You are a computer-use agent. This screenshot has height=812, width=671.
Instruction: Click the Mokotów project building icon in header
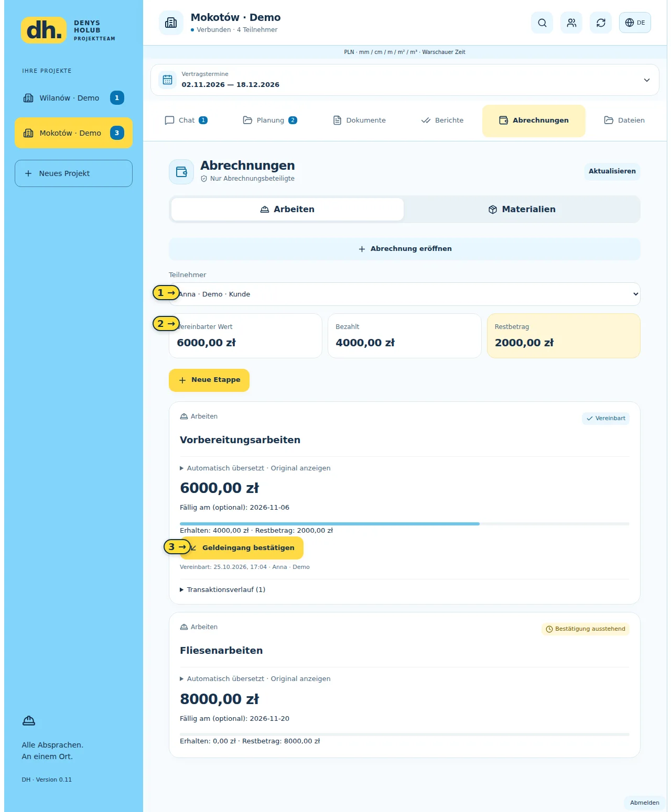point(171,23)
